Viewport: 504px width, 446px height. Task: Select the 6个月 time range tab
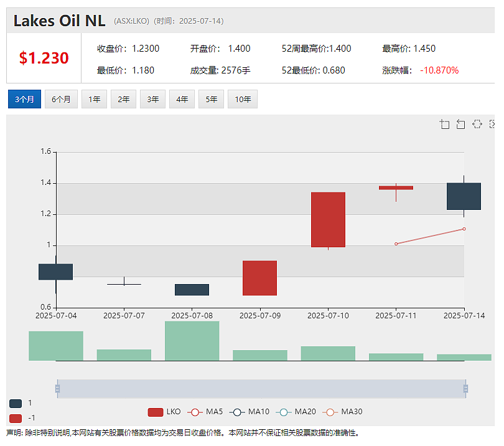coord(61,99)
